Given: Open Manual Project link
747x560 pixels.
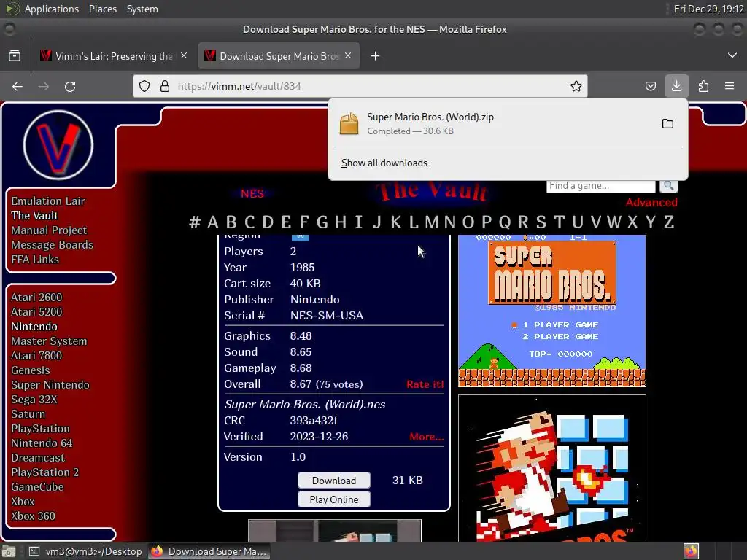Looking at the screenshot, I should [x=49, y=230].
